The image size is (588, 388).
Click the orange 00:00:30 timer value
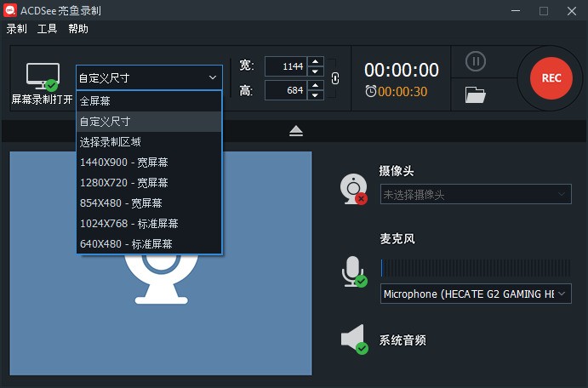(x=402, y=92)
